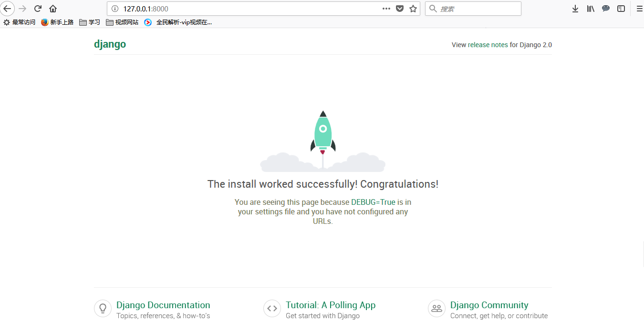Viewport: 644px width, 322px height.
Task: Go back with the browser back arrow
Action: pyautogui.click(x=7, y=9)
